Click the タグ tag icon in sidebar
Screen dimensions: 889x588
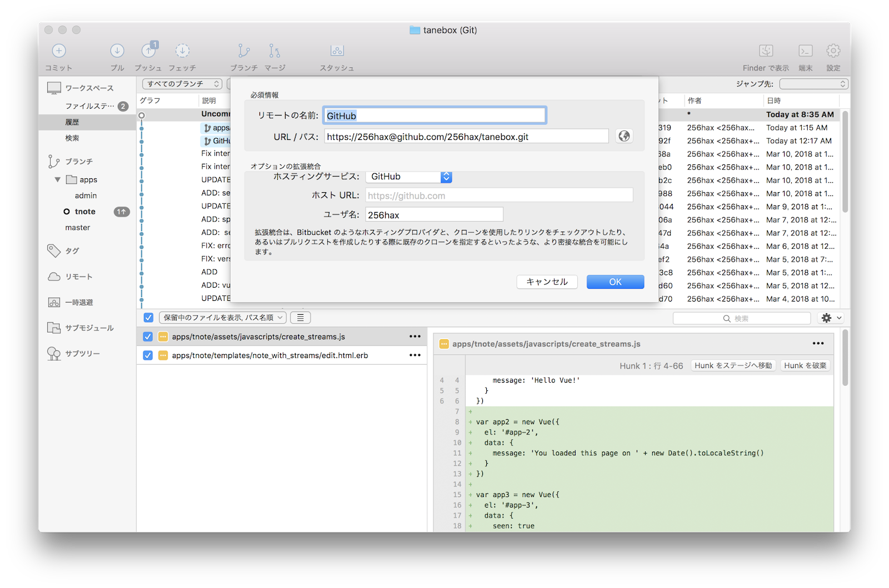coord(54,251)
